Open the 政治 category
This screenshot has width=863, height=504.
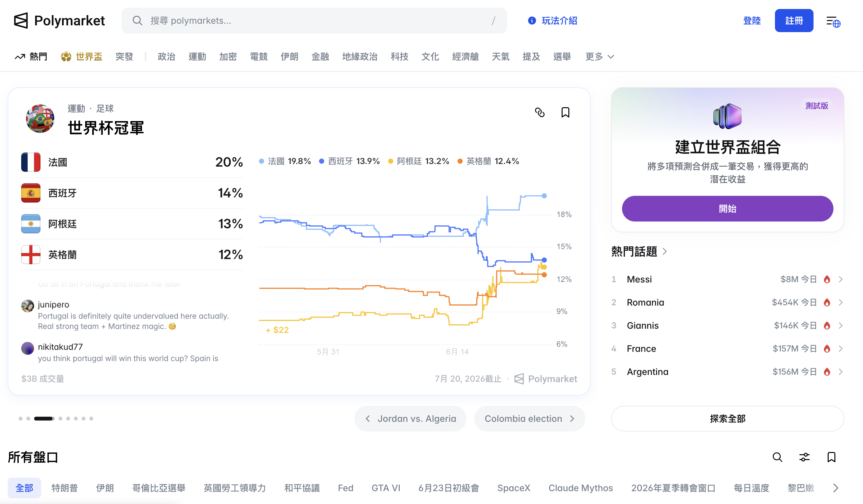click(x=166, y=56)
